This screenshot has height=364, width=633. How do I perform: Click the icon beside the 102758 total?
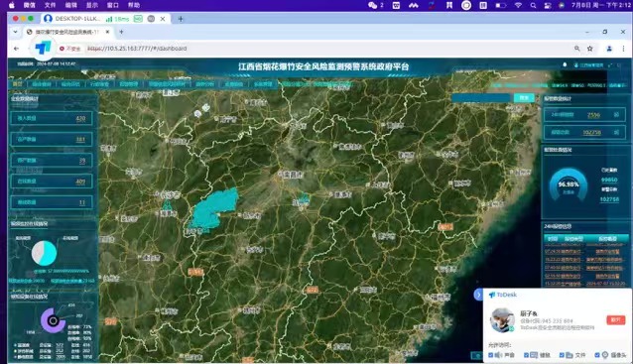616,132
